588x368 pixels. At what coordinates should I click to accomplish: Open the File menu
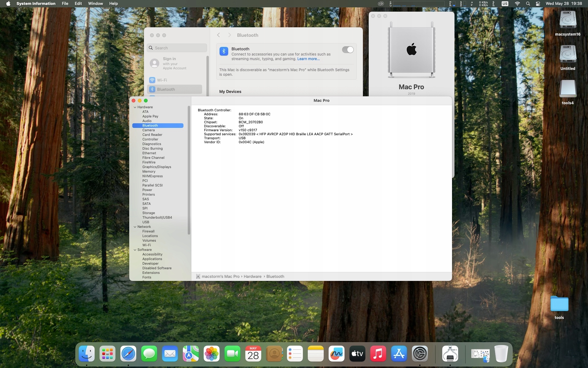(65, 4)
